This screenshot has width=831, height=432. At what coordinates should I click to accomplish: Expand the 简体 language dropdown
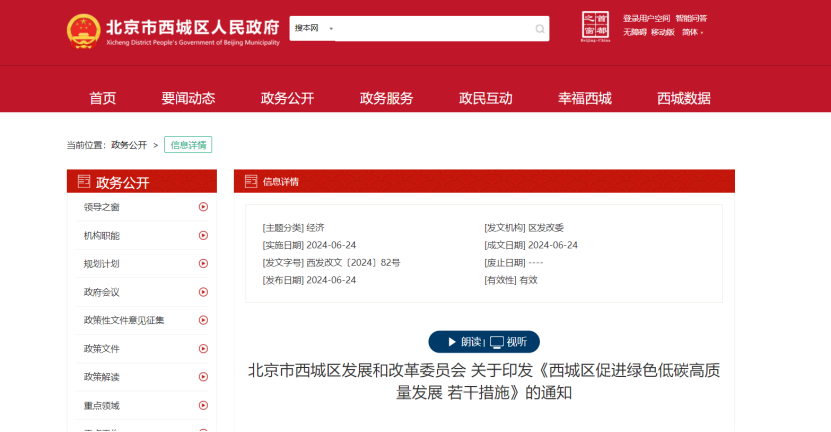point(692,32)
